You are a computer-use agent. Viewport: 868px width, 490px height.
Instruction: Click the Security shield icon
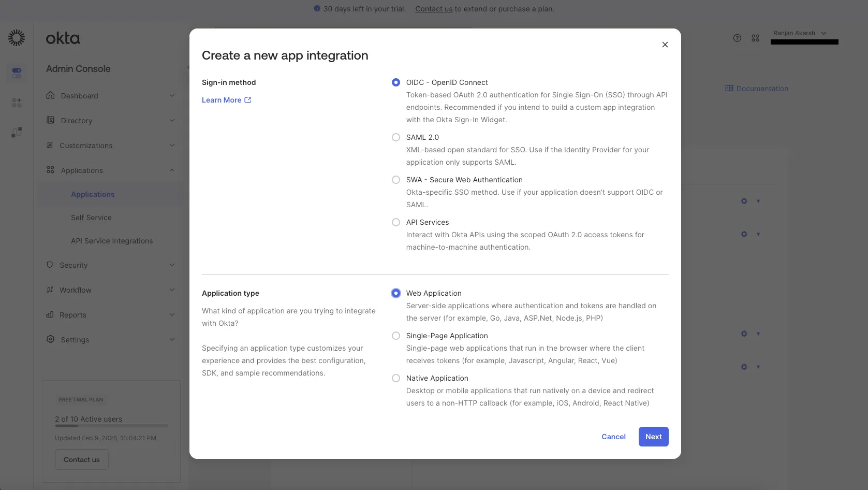point(50,265)
